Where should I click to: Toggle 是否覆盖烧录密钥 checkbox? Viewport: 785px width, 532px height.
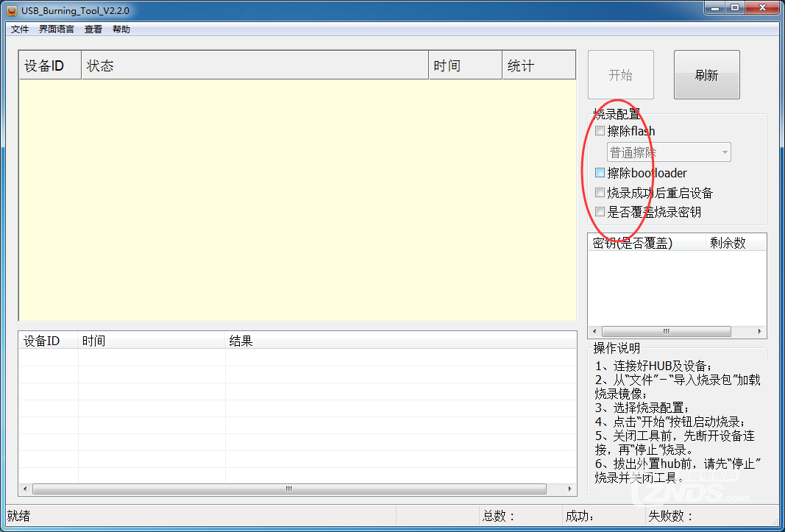click(x=600, y=212)
